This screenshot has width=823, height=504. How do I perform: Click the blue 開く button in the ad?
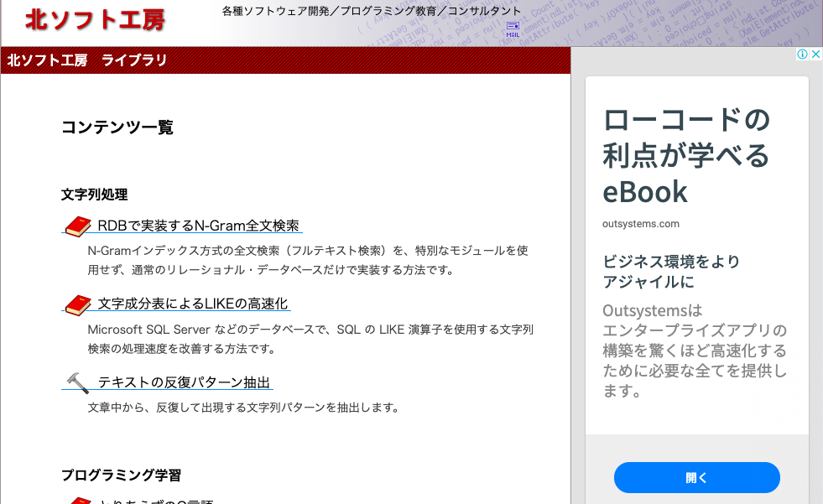point(696,477)
